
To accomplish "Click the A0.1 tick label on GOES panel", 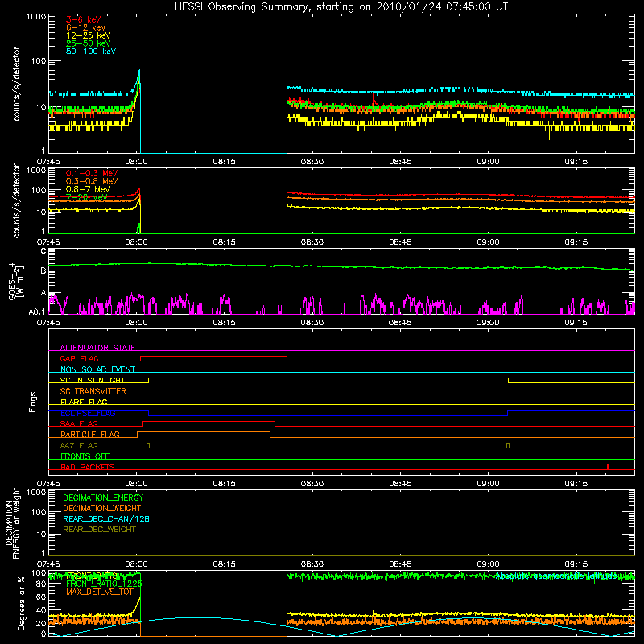I will [x=36, y=312].
